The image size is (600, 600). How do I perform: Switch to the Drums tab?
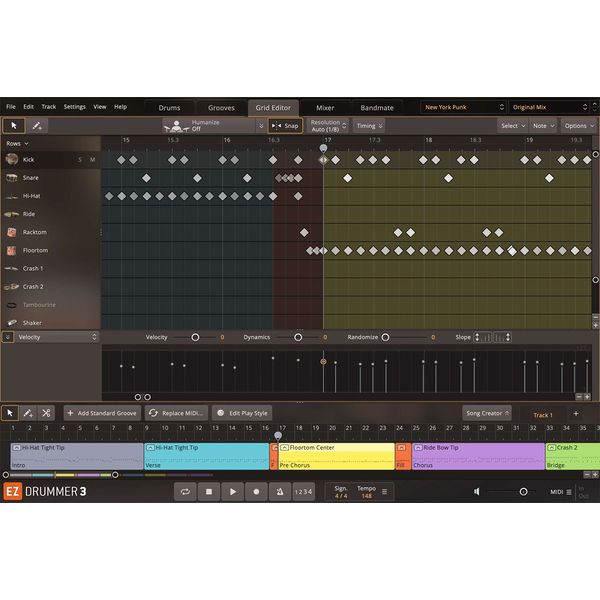tap(169, 108)
